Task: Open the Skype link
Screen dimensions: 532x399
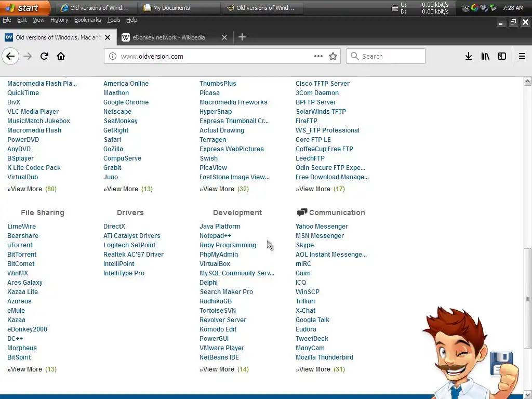Action: [304, 245]
